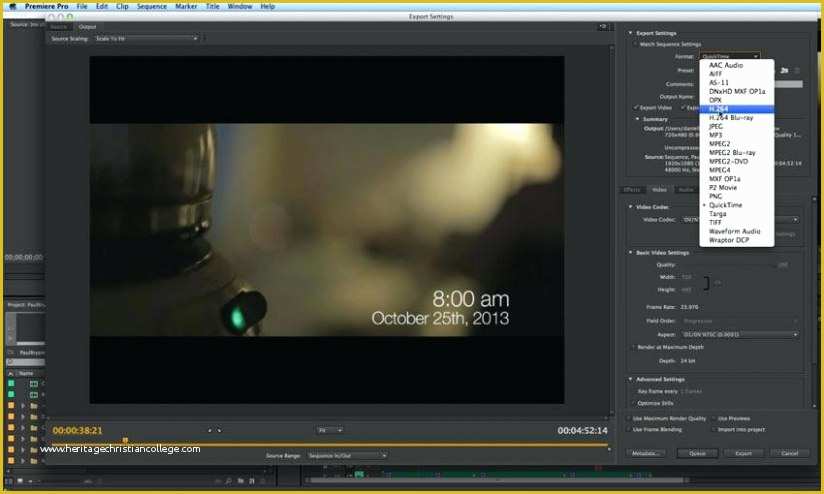
Task: Switch Project panel to list view
Action: 9,481
